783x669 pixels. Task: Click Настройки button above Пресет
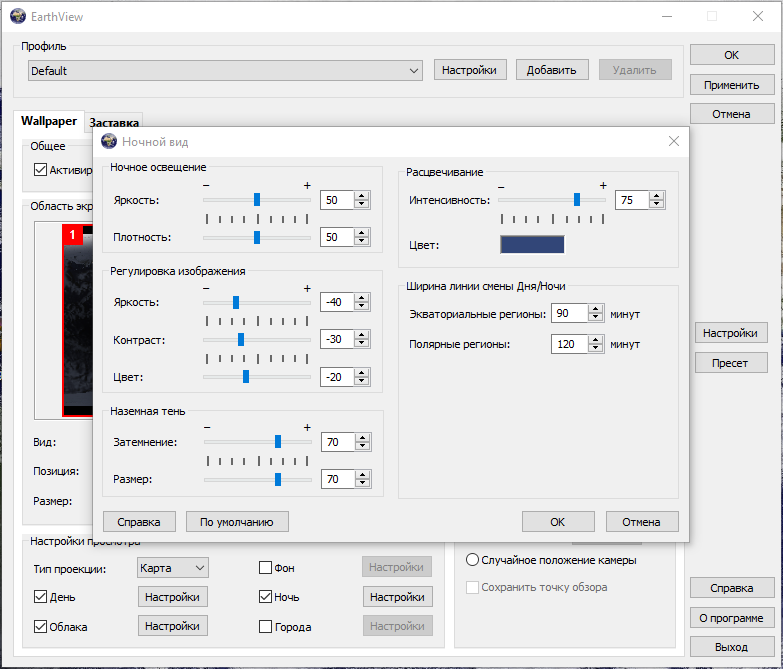click(x=731, y=333)
